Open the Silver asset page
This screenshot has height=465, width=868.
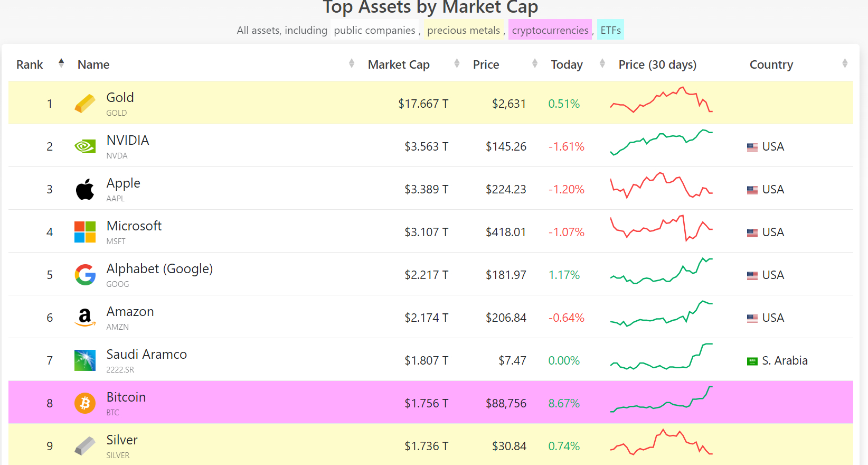pyautogui.click(x=122, y=440)
